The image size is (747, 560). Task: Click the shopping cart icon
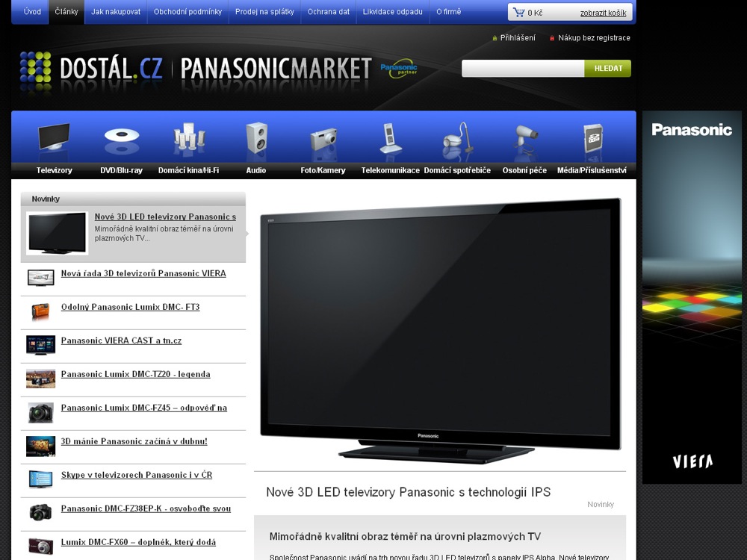click(518, 13)
